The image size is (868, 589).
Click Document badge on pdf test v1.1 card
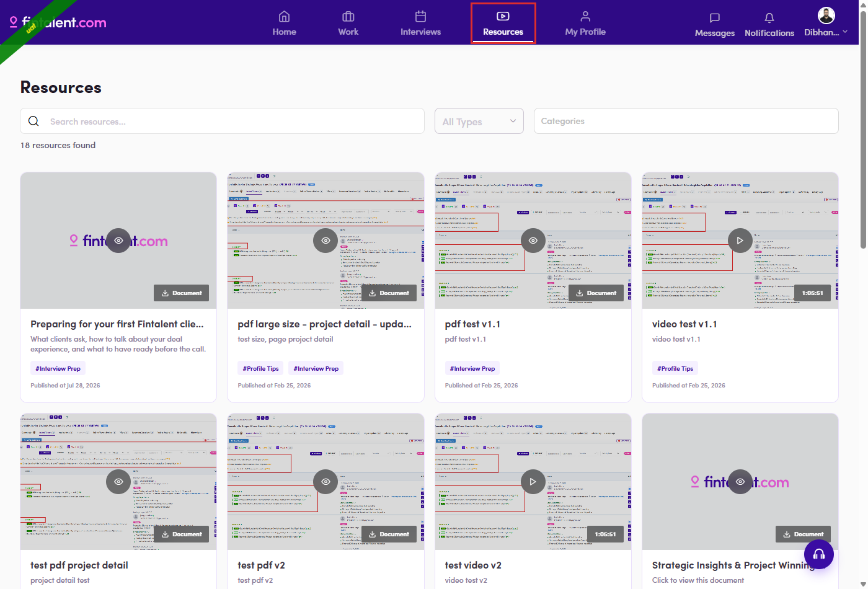tap(596, 293)
